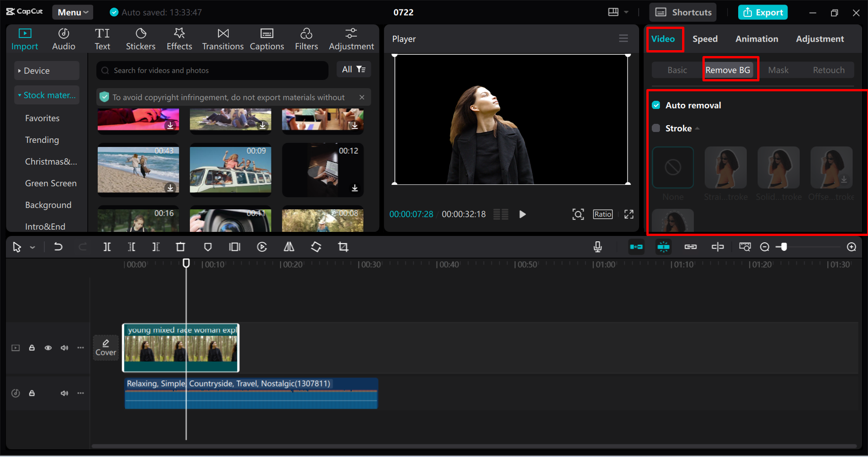
Task: Click the Rotate icon for the selected clip
Action: point(316,247)
